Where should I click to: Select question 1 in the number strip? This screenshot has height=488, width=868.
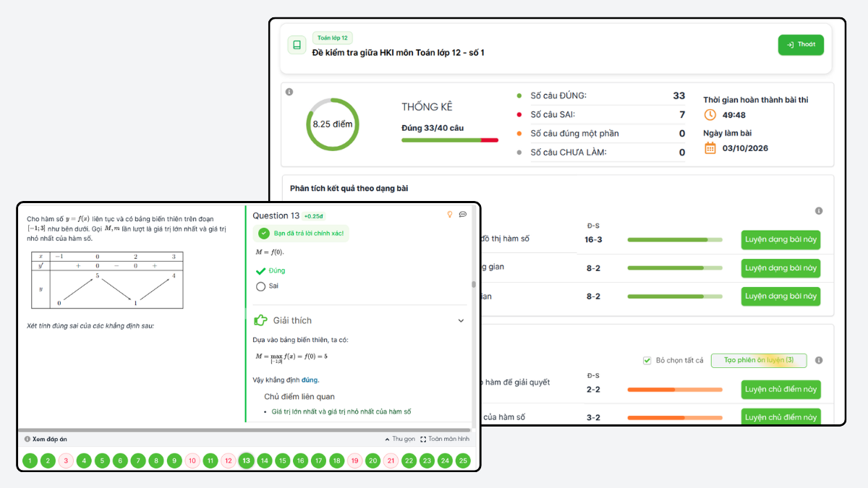30,461
